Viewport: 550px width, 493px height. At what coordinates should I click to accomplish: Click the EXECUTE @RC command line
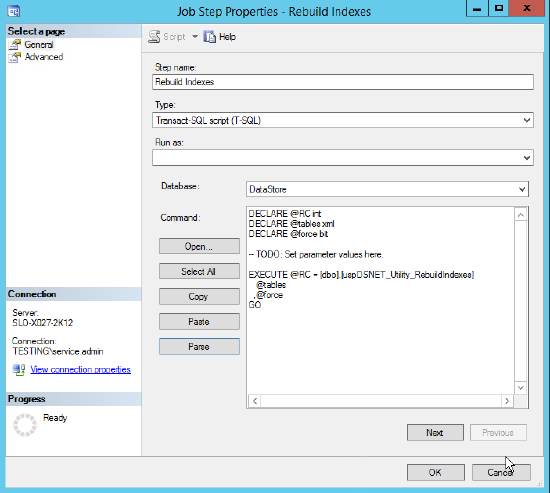(361, 275)
